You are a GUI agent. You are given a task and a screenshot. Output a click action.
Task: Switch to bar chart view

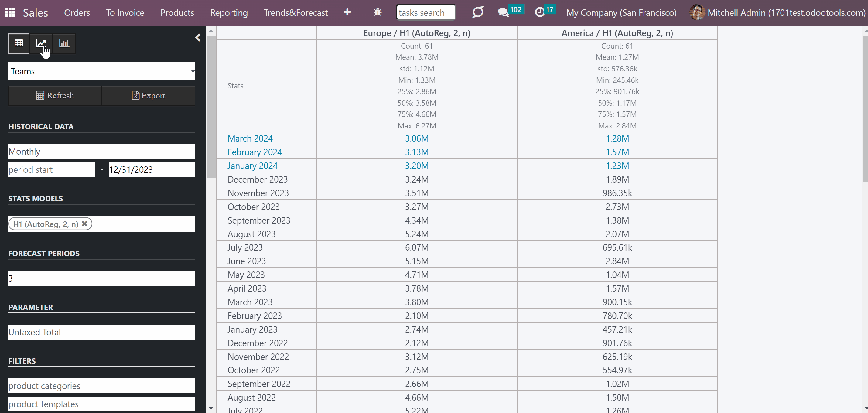(64, 43)
